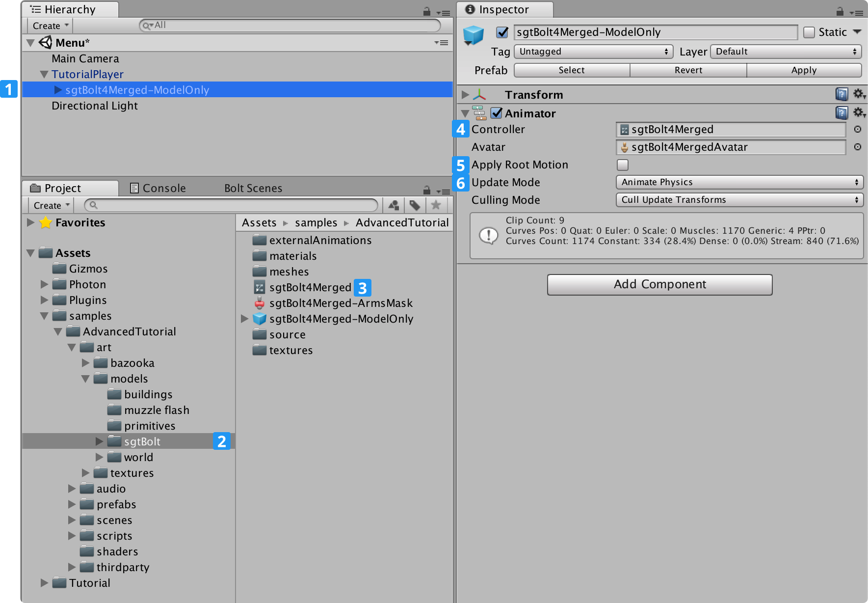Click the GameObject name field
Image resolution: width=868 pixels, height=603 pixels.
pos(656,32)
